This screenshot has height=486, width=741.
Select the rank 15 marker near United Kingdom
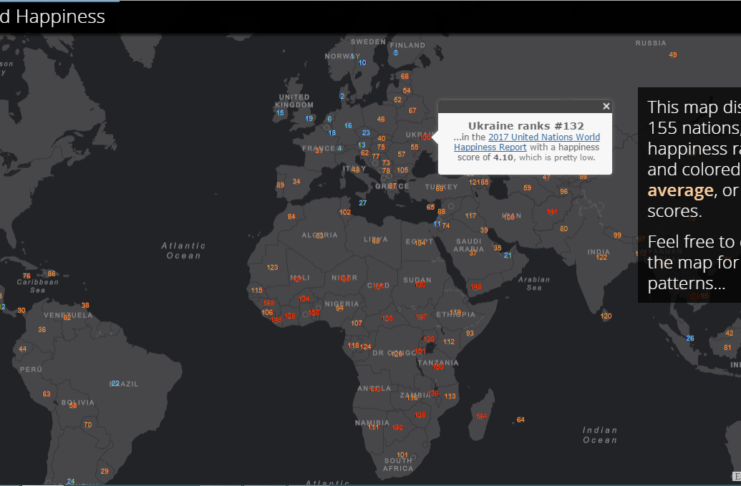coord(279,113)
